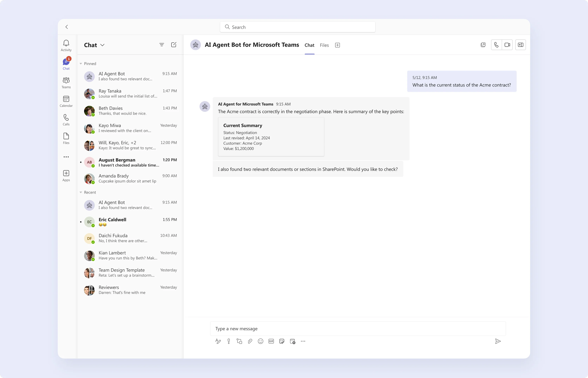Viewport: 588px width, 378px height.
Task: Open Amanda Brady conversation
Action: click(x=130, y=178)
